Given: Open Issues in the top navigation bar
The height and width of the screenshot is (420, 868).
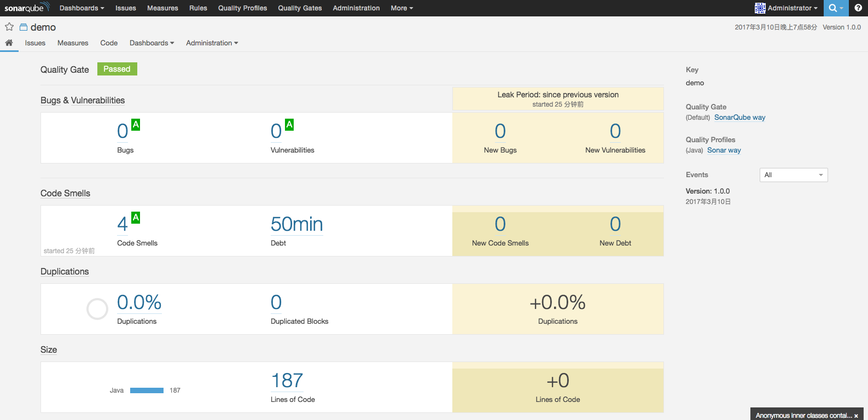Looking at the screenshot, I should click(x=126, y=8).
